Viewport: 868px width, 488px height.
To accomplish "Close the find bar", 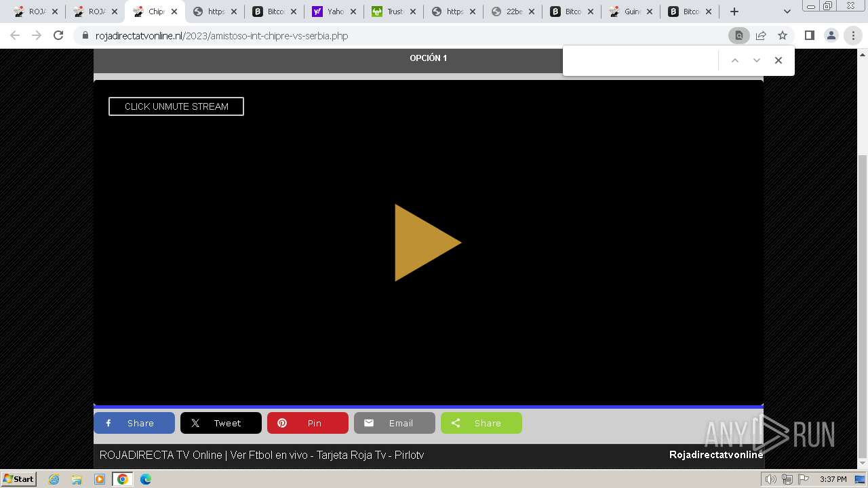I will (778, 60).
